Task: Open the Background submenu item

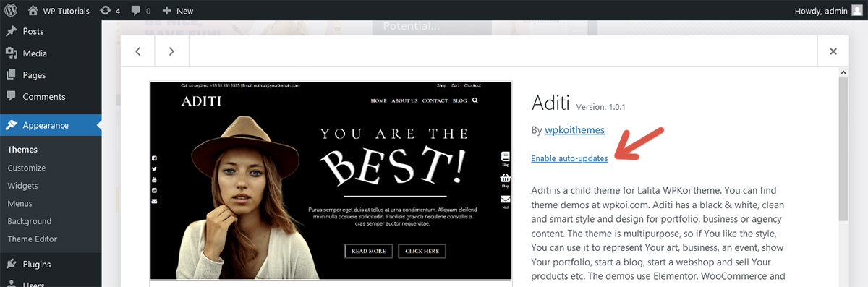Action: coord(30,221)
